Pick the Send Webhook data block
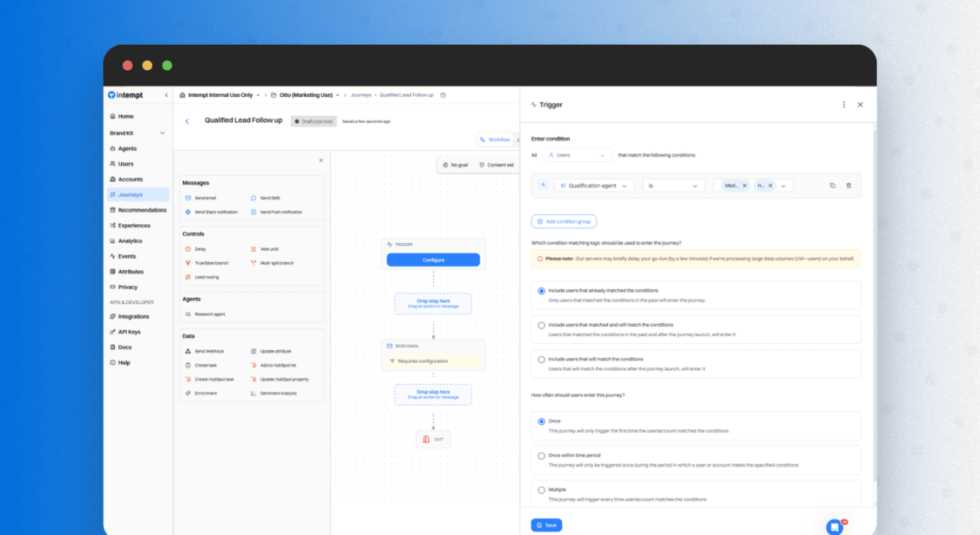The width and height of the screenshot is (980, 535). 205,351
